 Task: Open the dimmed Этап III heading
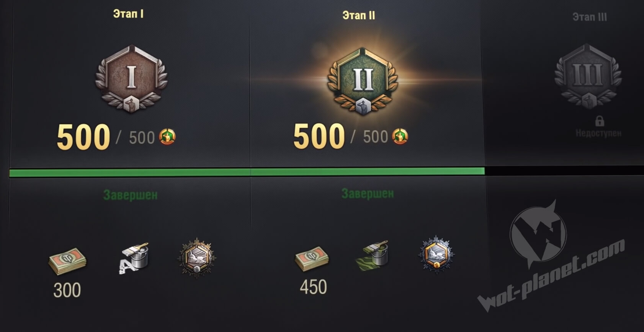click(590, 17)
